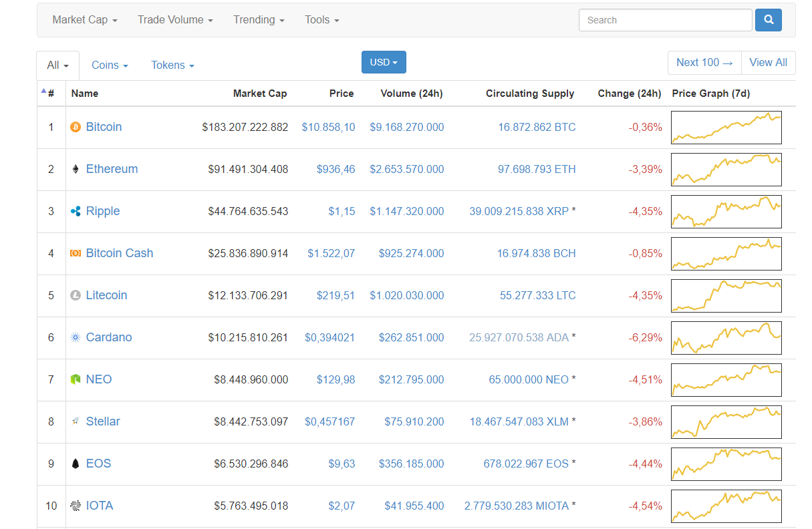Open IOTA 7d price graph
812x529 pixels.
[726, 506]
